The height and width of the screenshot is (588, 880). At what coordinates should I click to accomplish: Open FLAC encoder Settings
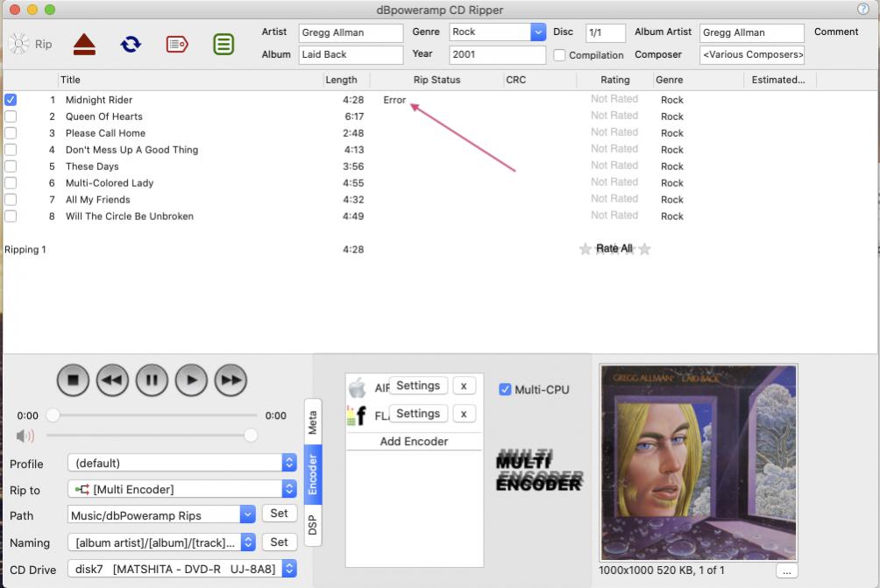coord(418,414)
